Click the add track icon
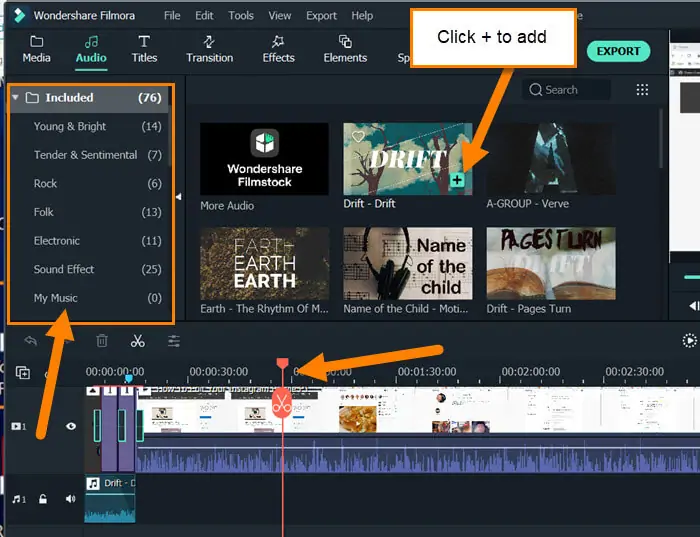 [23, 372]
